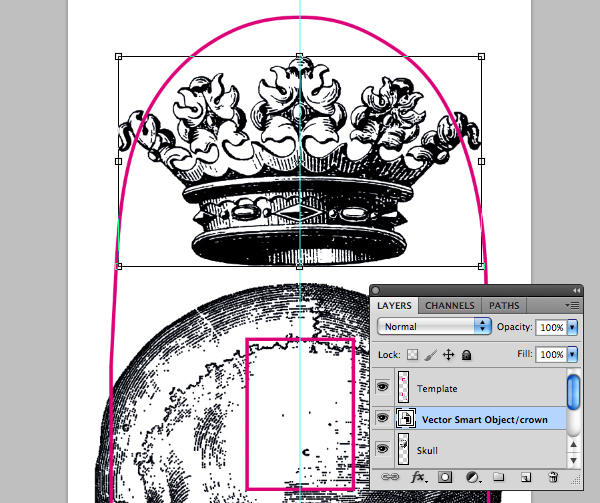Select the Vector Smart Object/crown layer name
Viewport: 600px width, 503px height.
[484, 420]
